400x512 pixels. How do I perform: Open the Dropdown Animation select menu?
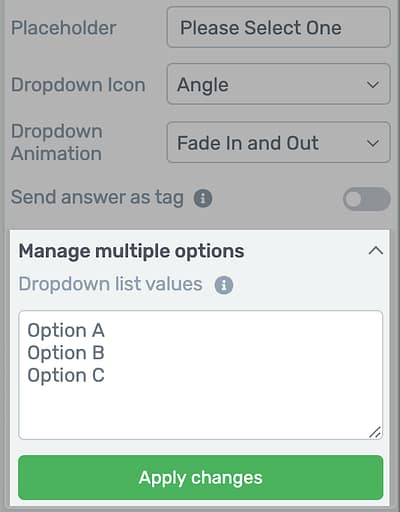278,142
